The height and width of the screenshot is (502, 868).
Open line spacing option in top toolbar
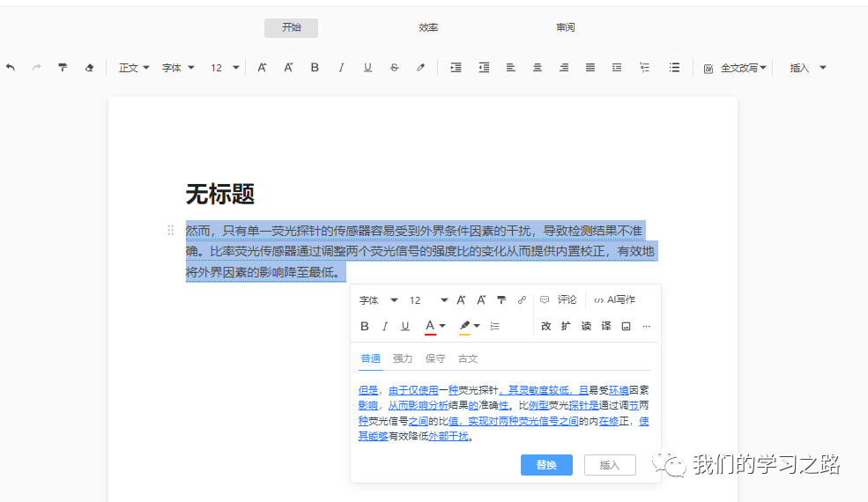coord(617,68)
